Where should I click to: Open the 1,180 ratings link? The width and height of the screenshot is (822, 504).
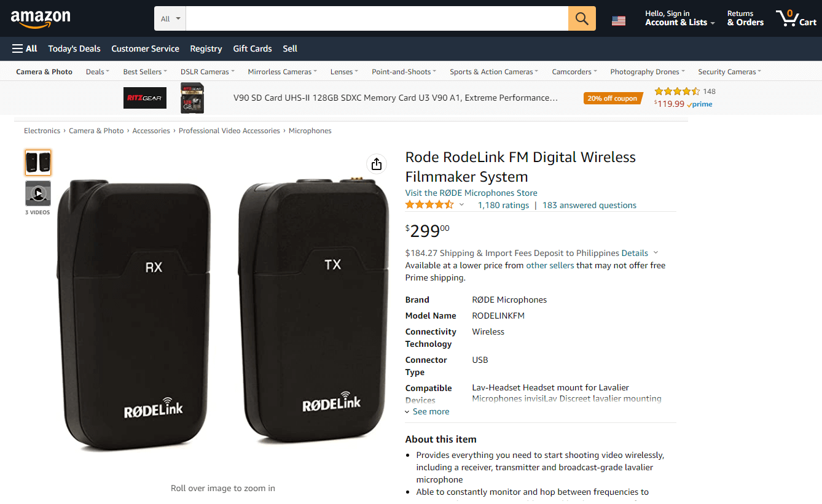(x=503, y=205)
